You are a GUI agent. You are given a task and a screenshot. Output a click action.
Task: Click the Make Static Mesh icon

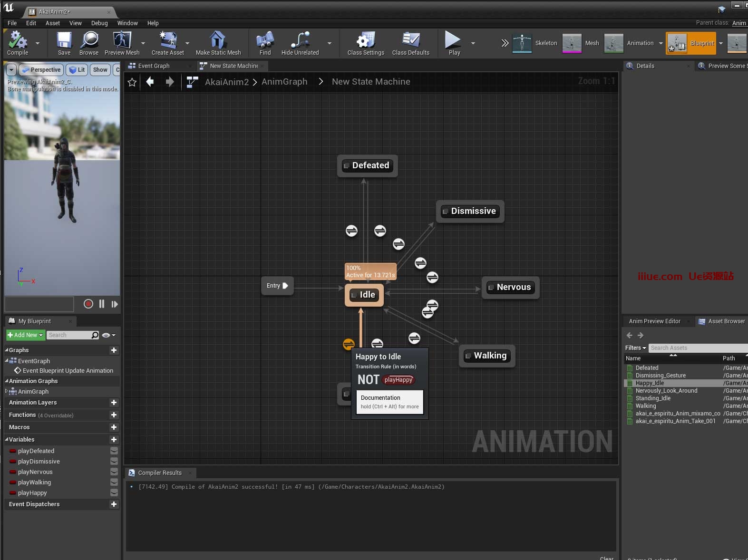click(218, 41)
